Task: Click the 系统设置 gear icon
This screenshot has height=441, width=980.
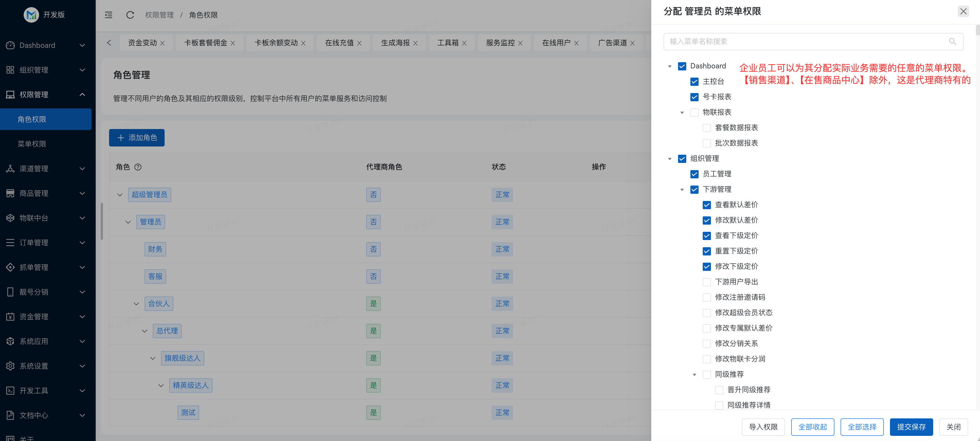Action: 10,366
